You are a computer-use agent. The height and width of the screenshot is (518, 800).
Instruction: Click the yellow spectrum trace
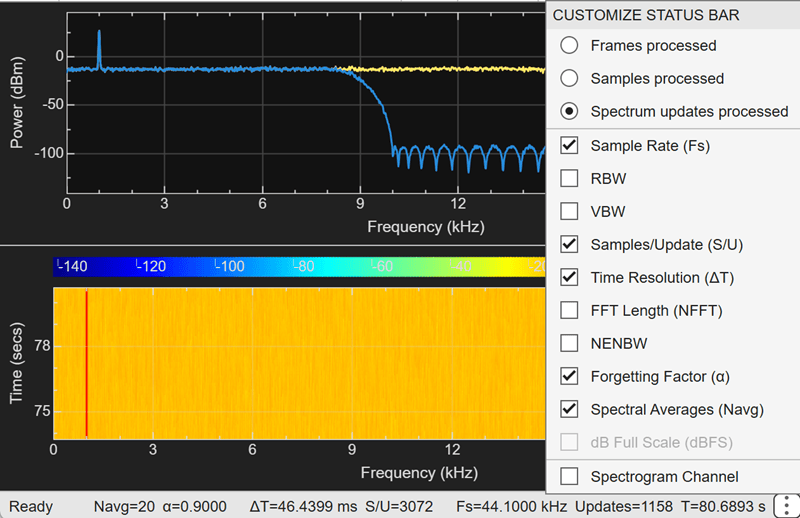click(x=444, y=69)
